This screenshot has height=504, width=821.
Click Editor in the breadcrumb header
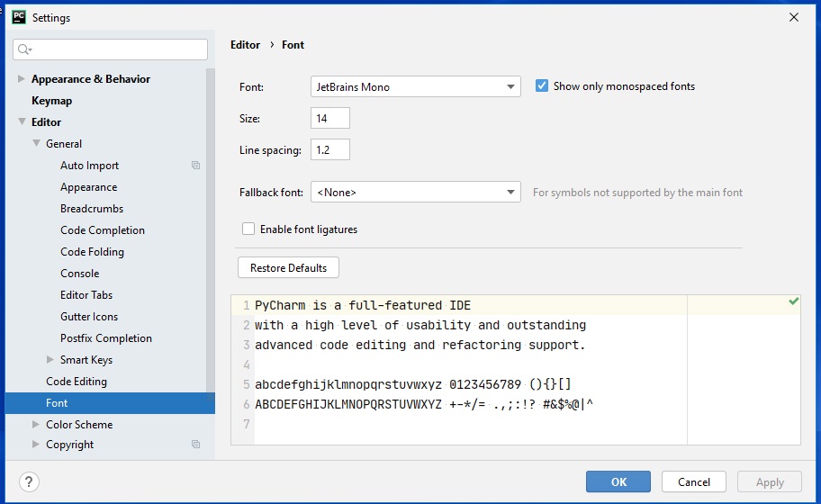(x=245, y=45)
